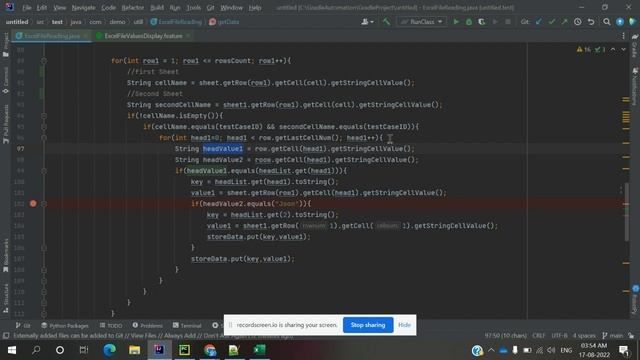Click Hide on the screen sharing bar

pyautogui.click(x=404, y=325)
